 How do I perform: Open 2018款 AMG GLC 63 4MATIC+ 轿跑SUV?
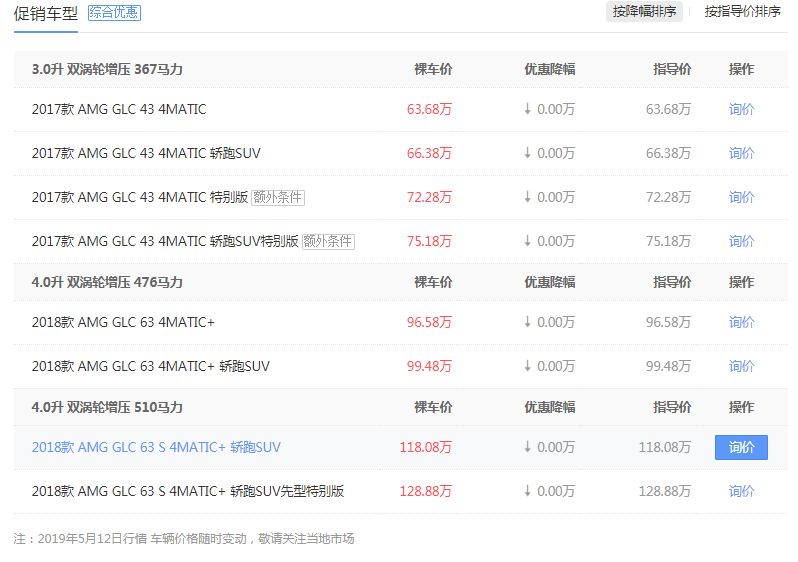[151, 366]
